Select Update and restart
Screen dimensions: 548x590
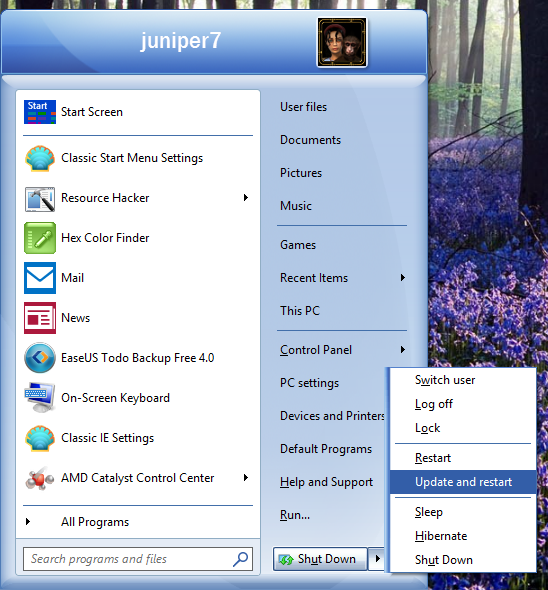click(463, 482)
